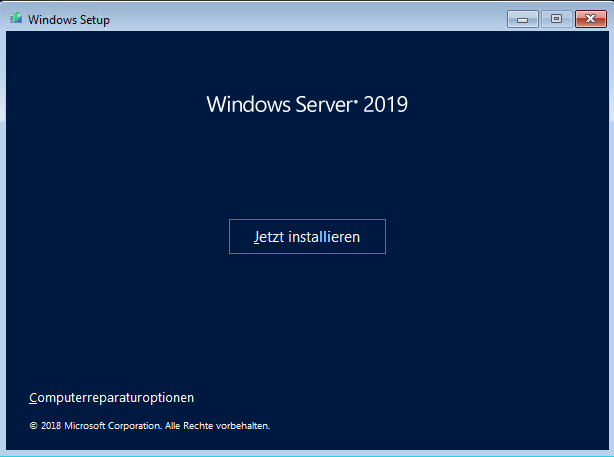Click the 2018 Microsoft Corporation copyright text
The height and width of the screenshot is (457, 614).
pos(150,426)
